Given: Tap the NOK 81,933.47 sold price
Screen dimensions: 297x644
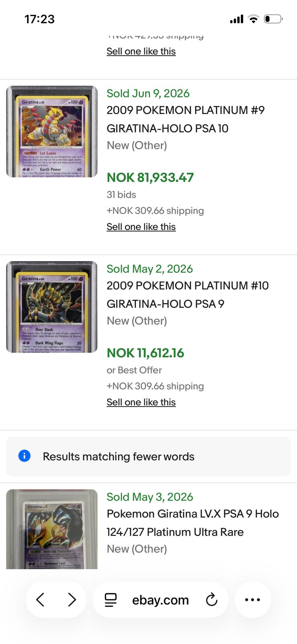Looking at the screenshot, I should pos(150,178).
